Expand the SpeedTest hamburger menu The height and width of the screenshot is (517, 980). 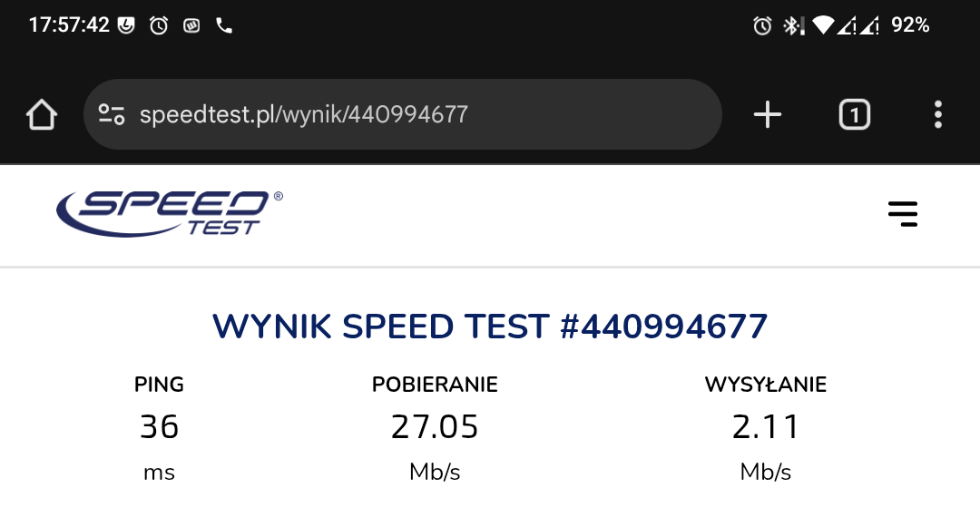902,214
